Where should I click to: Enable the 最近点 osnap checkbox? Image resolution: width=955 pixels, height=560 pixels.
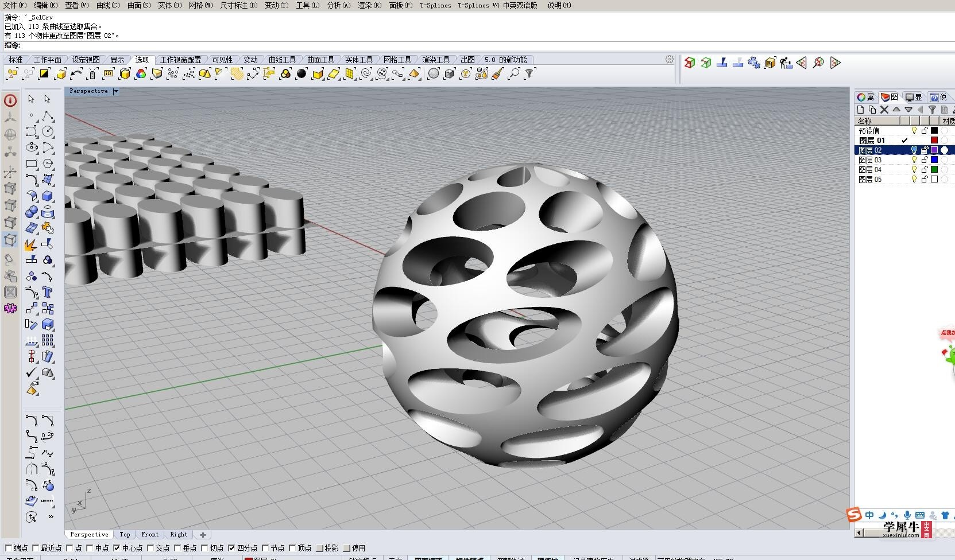[x=36, y=548]
